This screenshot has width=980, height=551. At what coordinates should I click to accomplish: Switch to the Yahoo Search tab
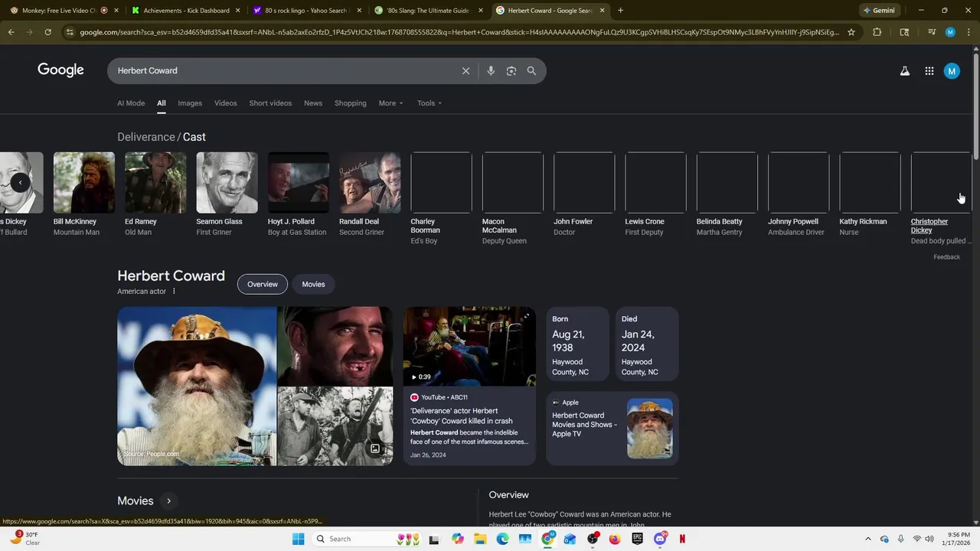coord(306,11)
